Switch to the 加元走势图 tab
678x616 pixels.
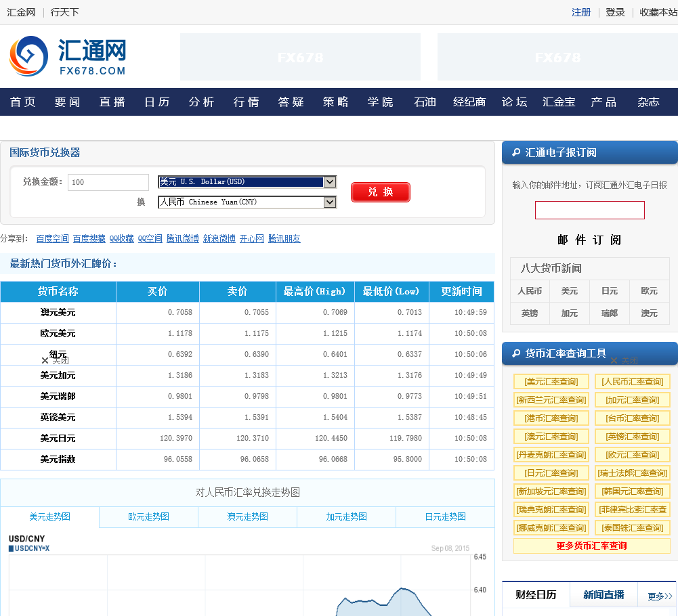(346, 516)
